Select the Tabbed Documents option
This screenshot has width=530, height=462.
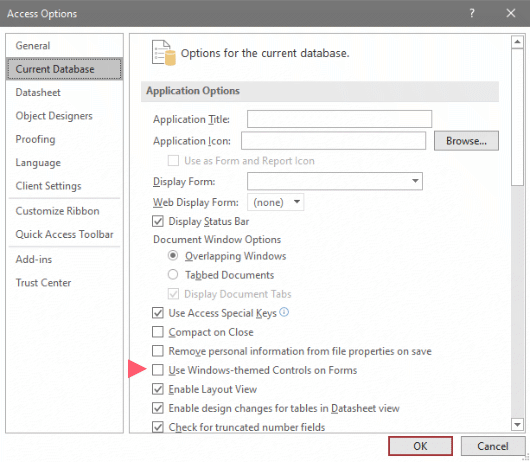click(173, 274)
